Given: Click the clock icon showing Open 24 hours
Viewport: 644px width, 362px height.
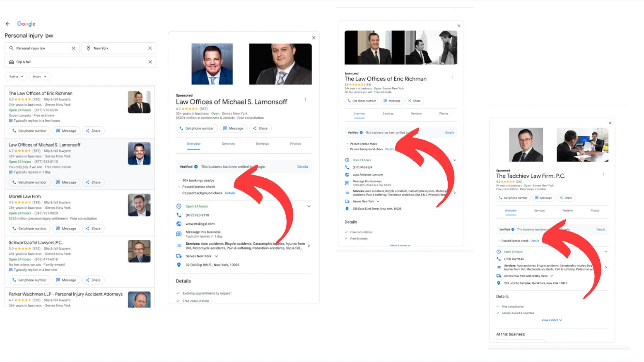Looking at the screenshot, I should (x=178, y=206).
